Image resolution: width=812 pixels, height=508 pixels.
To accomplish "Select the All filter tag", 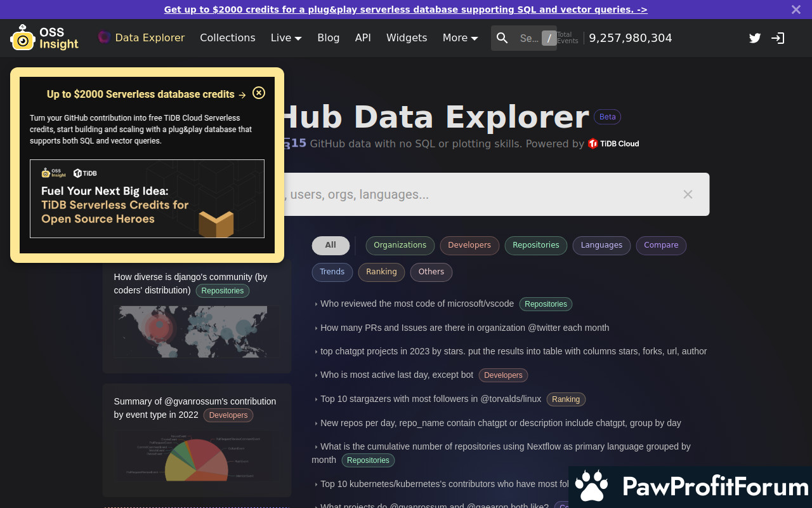I will coord(331,245).
